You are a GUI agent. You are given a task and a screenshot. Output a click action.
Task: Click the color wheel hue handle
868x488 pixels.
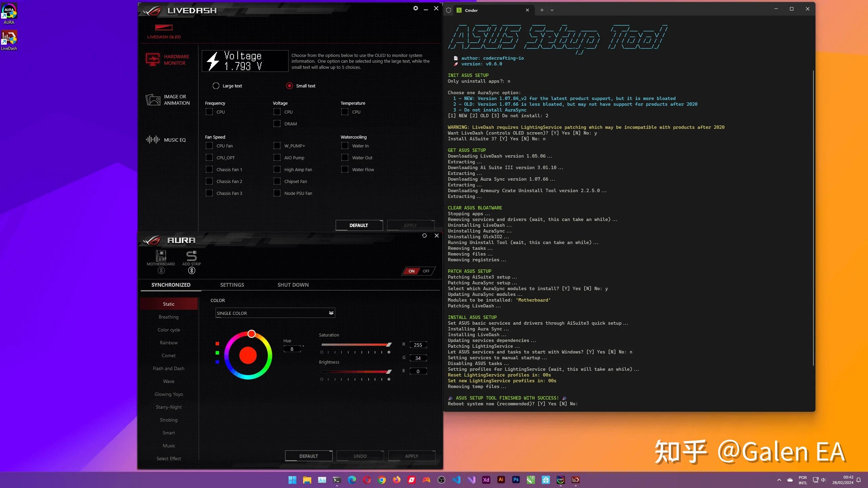(x=251, y=334)
